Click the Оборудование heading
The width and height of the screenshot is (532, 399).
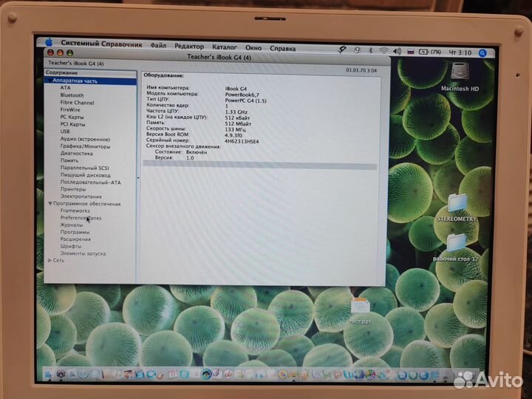[163, 75]
